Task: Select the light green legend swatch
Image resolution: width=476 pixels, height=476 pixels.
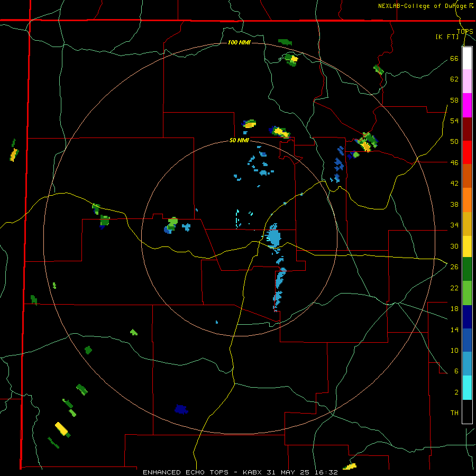Action: click(x=467, y=293)
